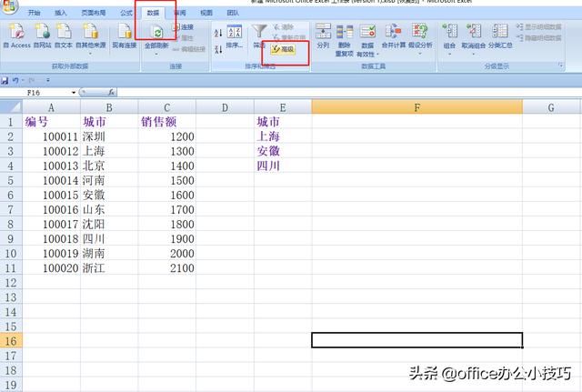Sort ascending A to Z
The height and width of the screenshot is (392, 582).
[x=218, y=33]
